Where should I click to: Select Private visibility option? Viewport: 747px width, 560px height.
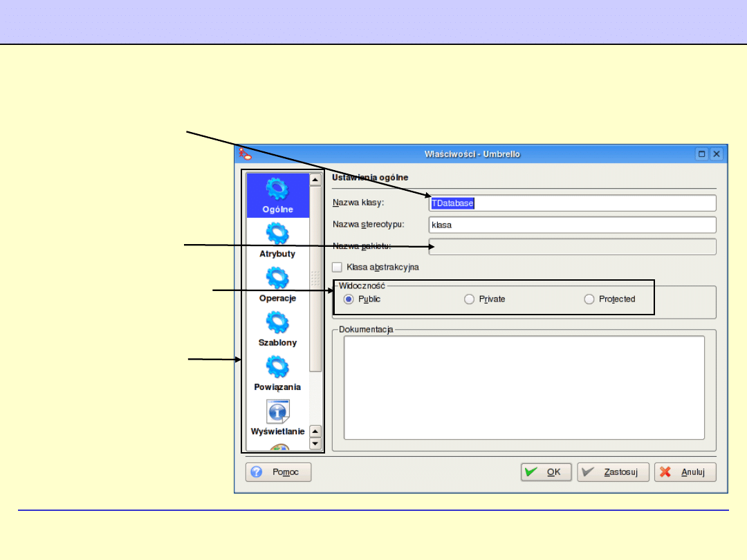[x=469, y=299]
